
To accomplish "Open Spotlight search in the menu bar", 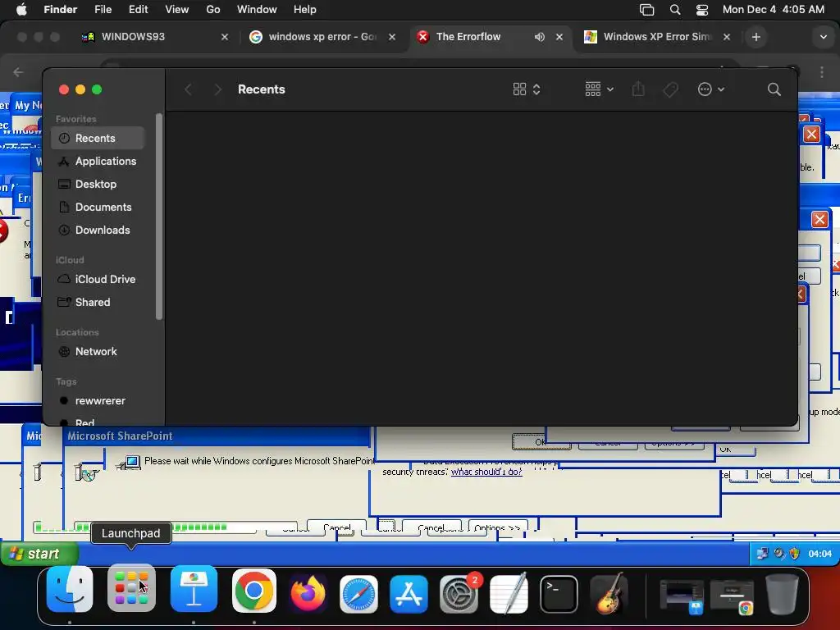I will 675,10.
